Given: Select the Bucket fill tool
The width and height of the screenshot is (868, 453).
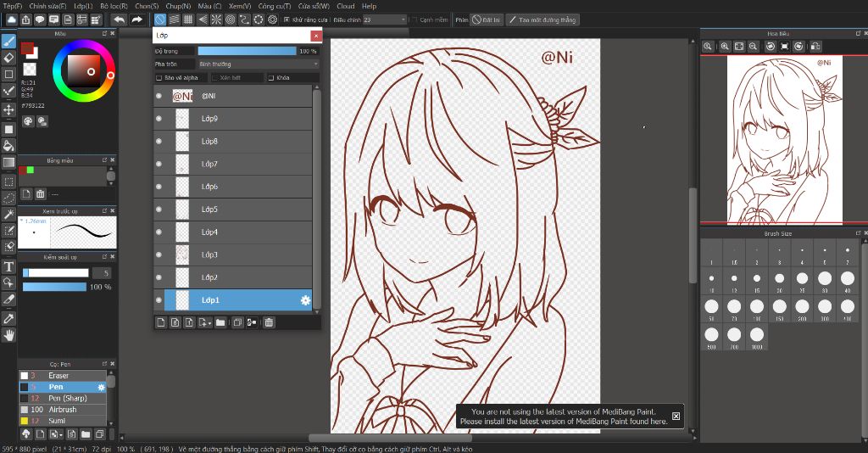Looking at the screenshot, I should coord(8,146).
